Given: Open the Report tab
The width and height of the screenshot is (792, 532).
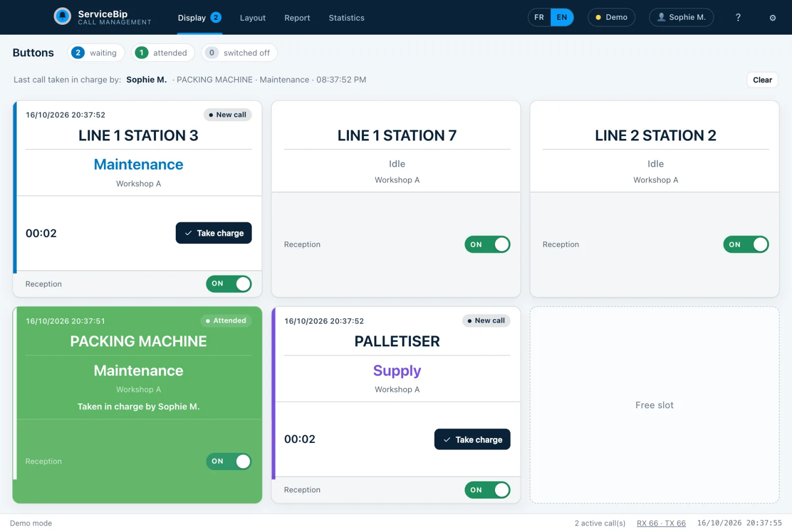Looking at the screenshot, I should coord(297,18).
